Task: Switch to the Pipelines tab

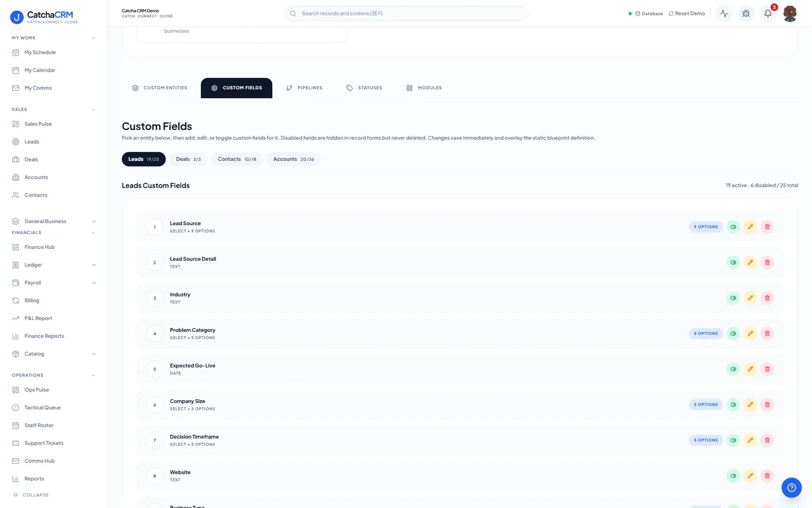Action: click(304, 88)
